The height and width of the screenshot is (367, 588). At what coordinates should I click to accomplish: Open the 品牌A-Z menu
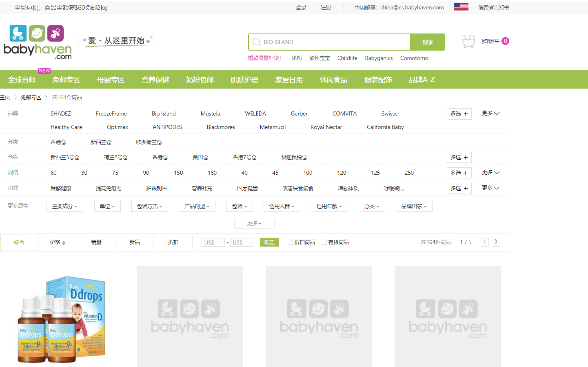(x=422, y=80)
